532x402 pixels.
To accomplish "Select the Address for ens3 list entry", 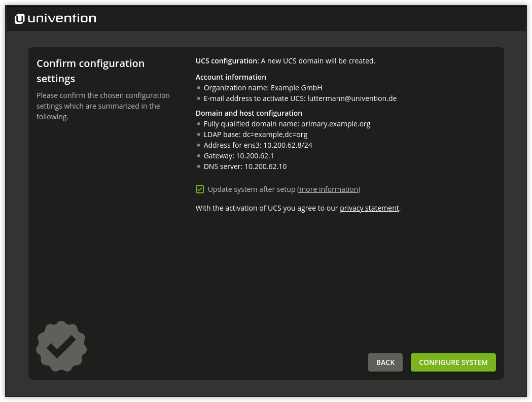I will [258, 145].
